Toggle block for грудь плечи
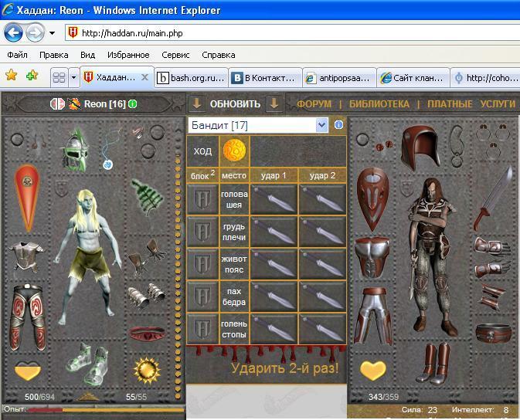This screenshot has height=420, width=520. click(x=202, y=232)
